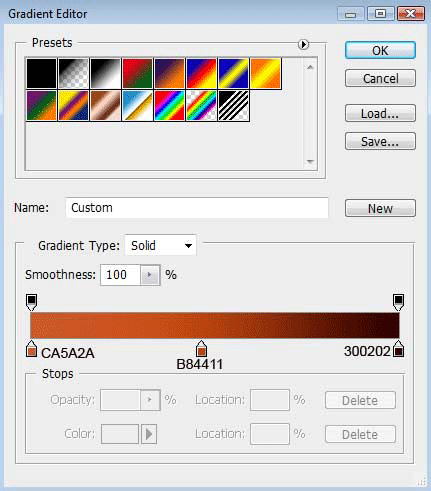431x491 pixels.
Task: Open the Gradient Type dropdown
Action: tap(160, 245)
